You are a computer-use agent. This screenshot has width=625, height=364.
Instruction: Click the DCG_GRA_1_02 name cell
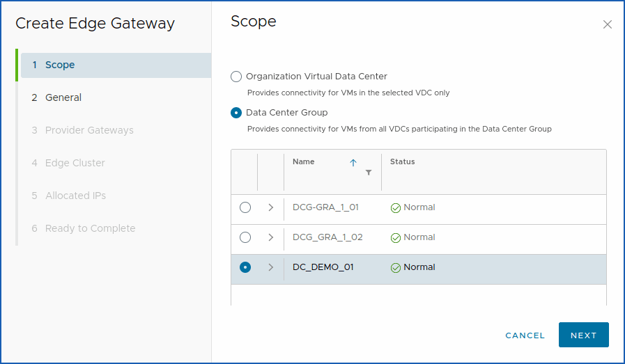327,237
